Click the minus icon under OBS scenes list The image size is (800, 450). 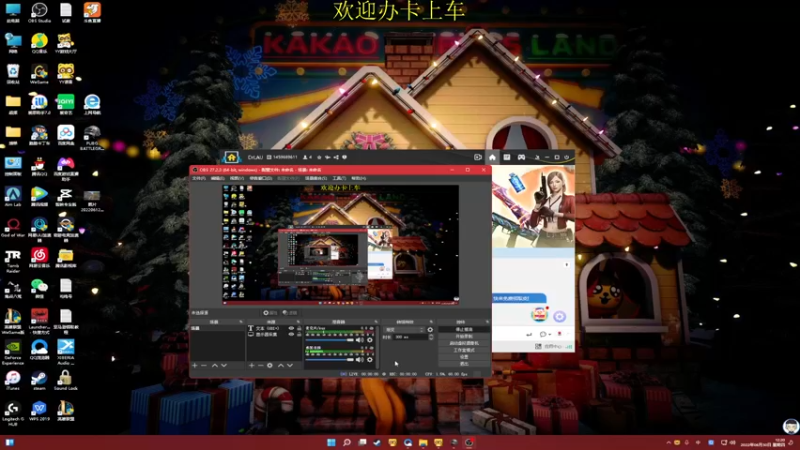[x=204, y=365]
